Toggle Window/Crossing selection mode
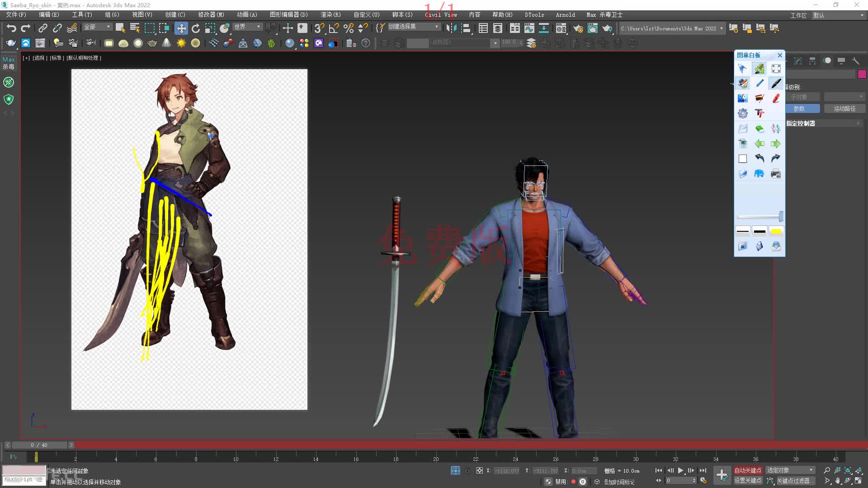The height and width of the screenshot is (488, 868). [164, 28]
